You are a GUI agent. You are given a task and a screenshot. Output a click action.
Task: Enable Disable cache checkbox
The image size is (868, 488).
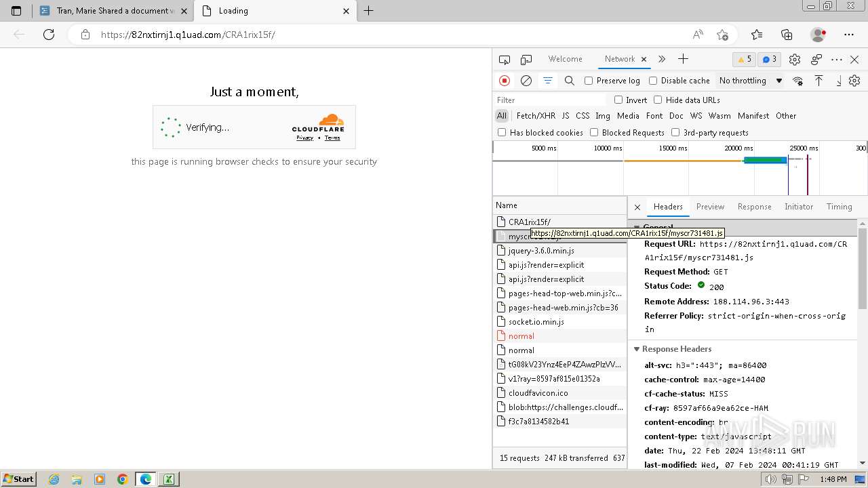653,81
